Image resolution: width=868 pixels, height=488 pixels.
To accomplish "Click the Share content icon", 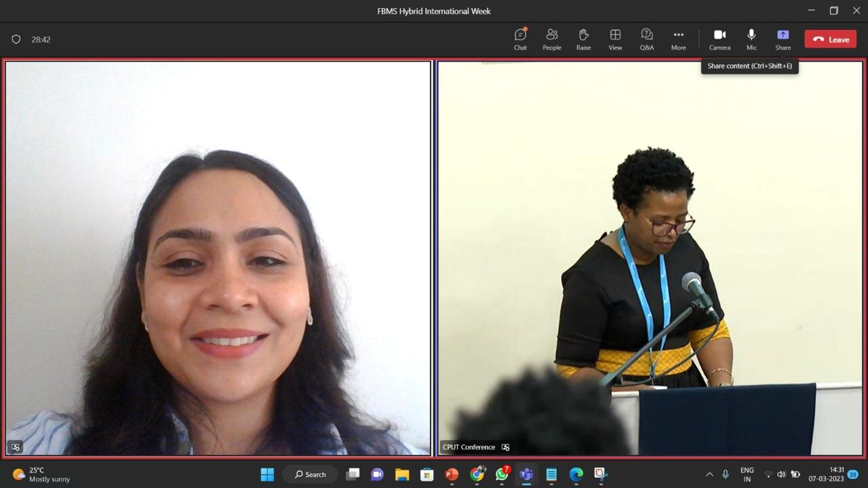I will click(x=783, y=39).
